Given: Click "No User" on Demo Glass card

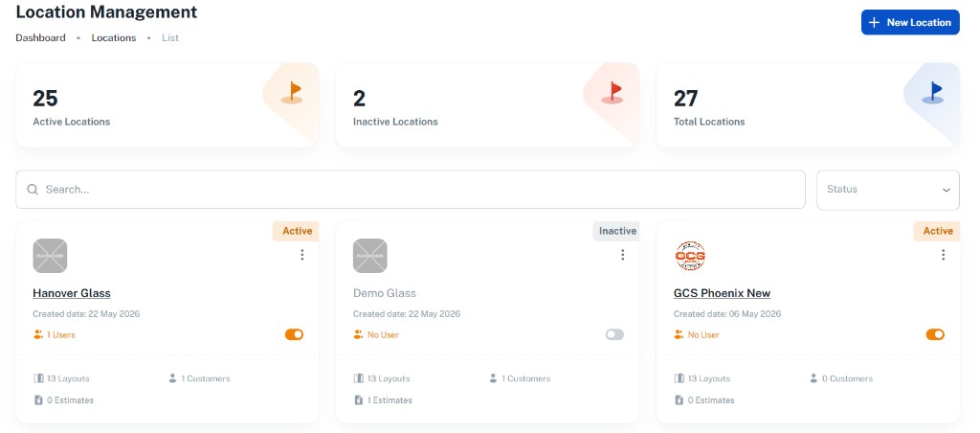Looking at the screenshot, I should [x=383, y=334].
